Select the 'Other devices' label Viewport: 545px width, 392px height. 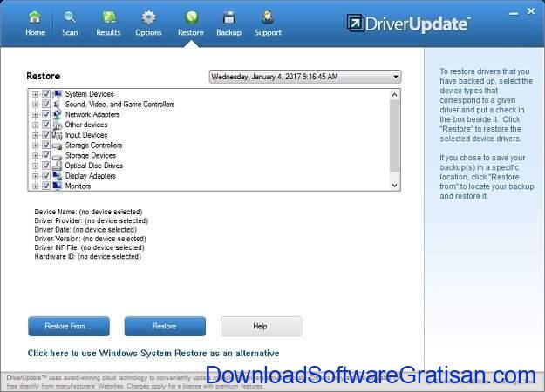click(x=86, y=125)
